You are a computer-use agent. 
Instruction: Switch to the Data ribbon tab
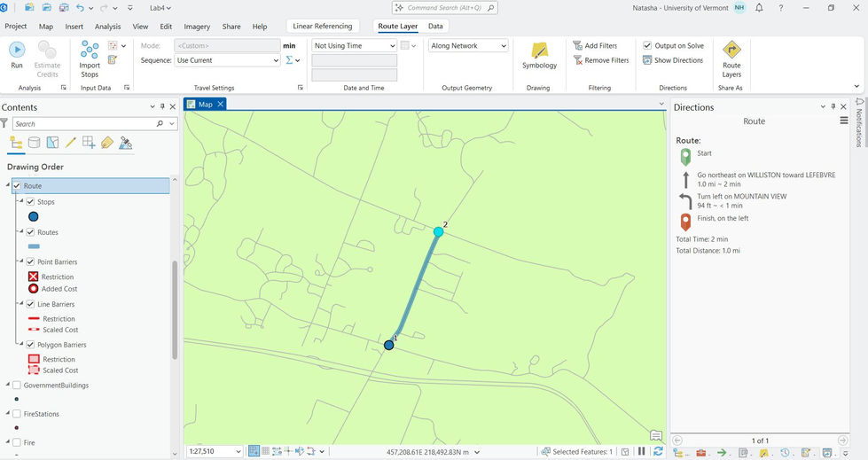tap(435, 26)
